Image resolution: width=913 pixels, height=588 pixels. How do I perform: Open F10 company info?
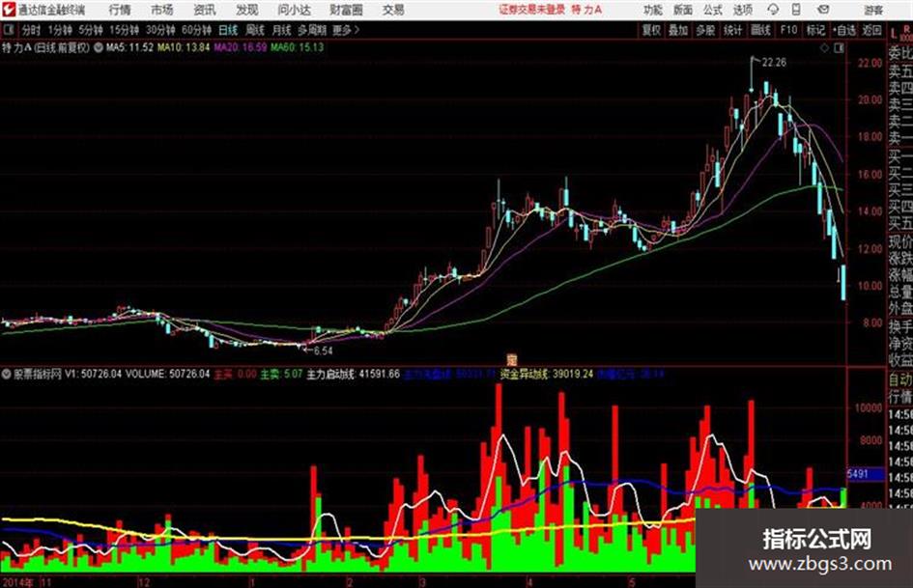tap(788, 30)
